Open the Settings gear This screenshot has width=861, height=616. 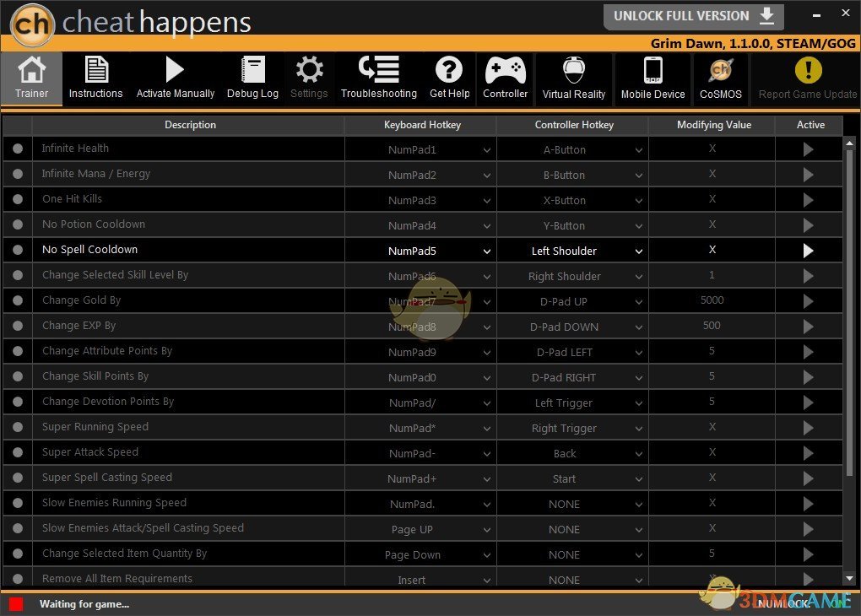pos(309,70)
